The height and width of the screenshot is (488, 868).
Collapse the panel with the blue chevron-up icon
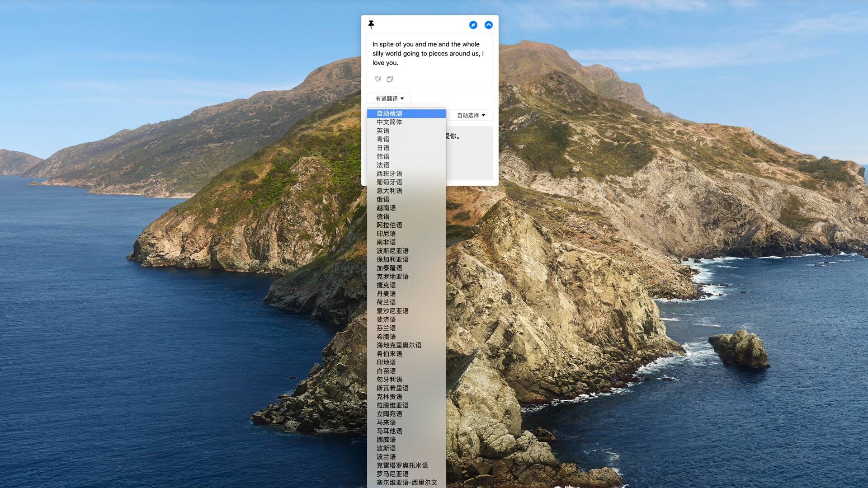pos(488,25)
